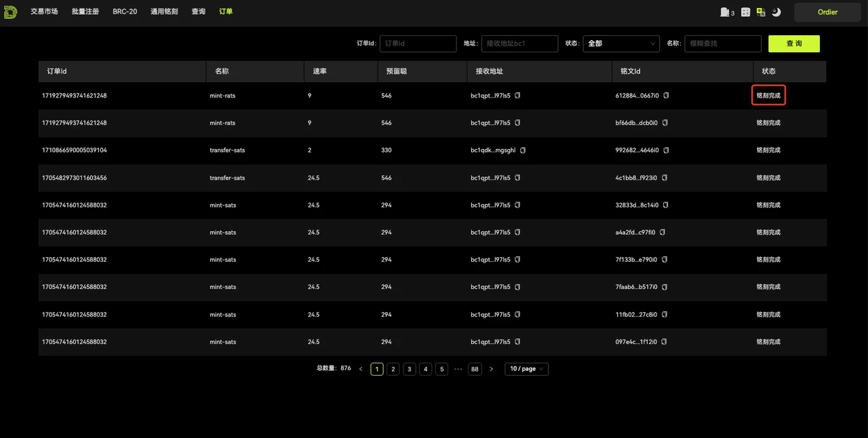Toggle dark mode with the moon icon

click(776, 12)
